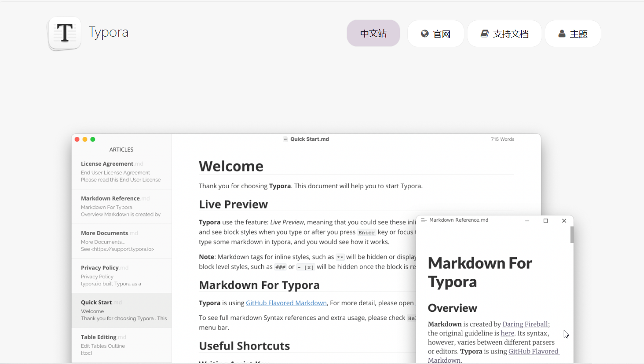Follow the GitHub Flavored Markdown link in Quick Start

[286, 303]
